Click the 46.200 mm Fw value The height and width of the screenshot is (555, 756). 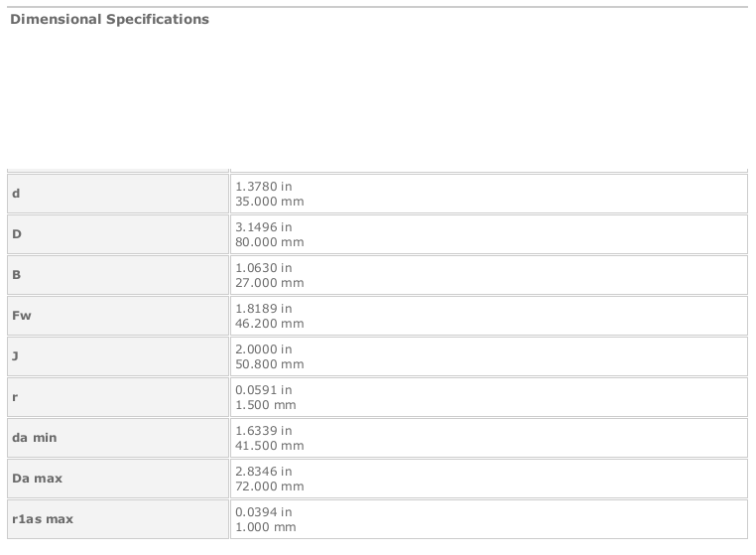tap(270, 324)
